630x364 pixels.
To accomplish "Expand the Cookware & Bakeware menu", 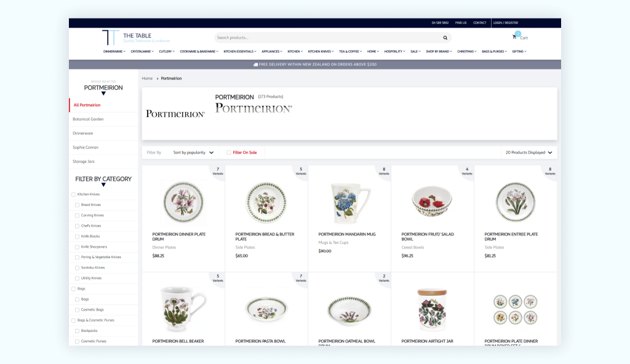I will coord(199,52).
